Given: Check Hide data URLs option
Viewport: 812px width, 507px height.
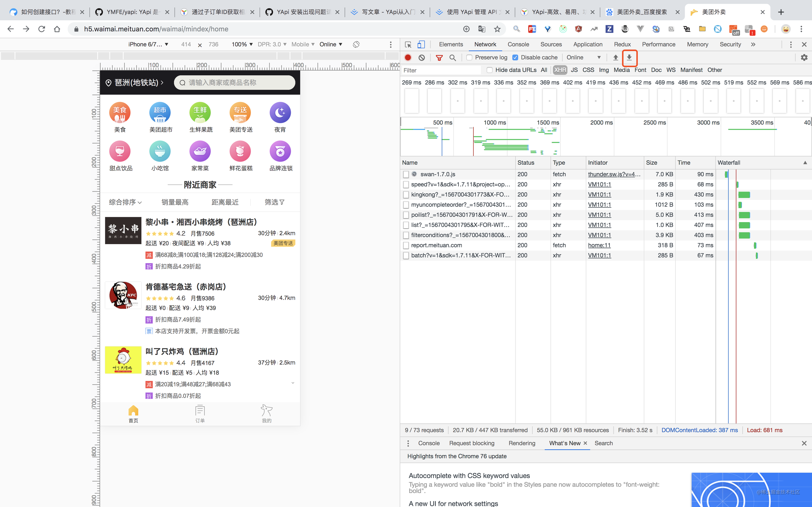Looking at the screenshot, I should click(490, 70).
